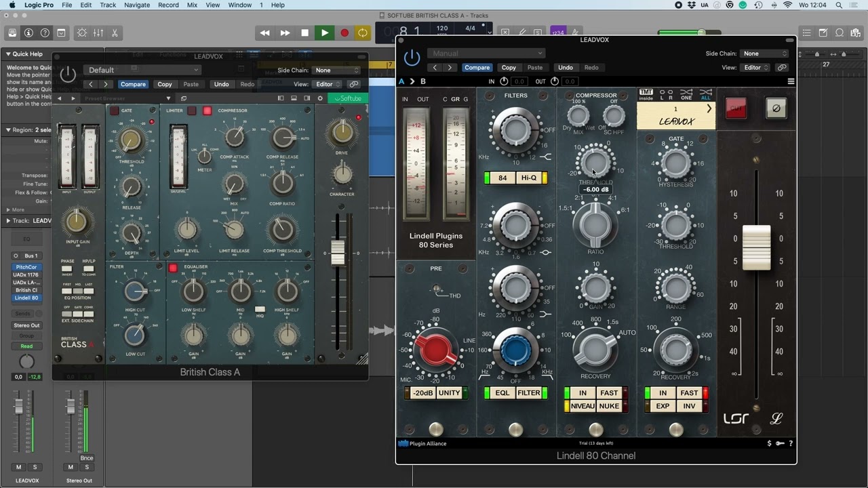Click the green Softube logo button

[347, 98]
